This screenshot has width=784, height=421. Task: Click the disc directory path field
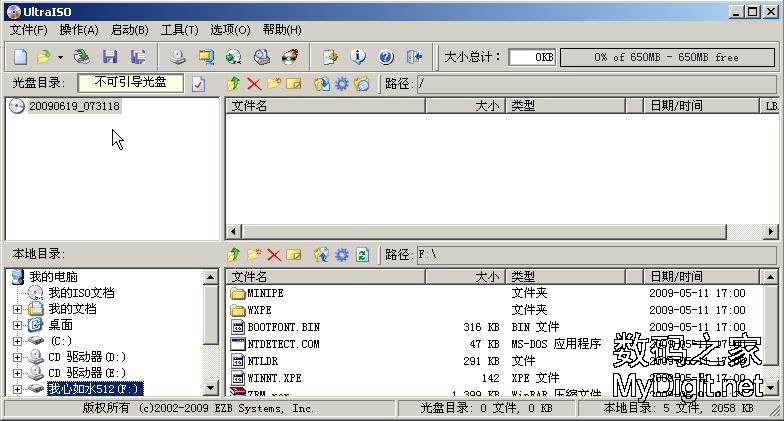click(x=597, y=84)
